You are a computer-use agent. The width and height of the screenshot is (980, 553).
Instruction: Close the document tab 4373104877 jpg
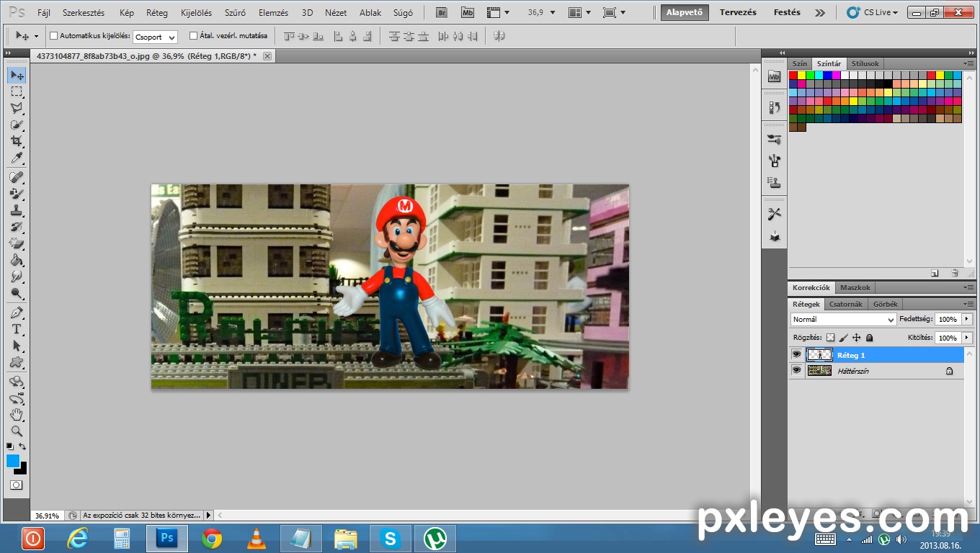[x=267, y=56]
